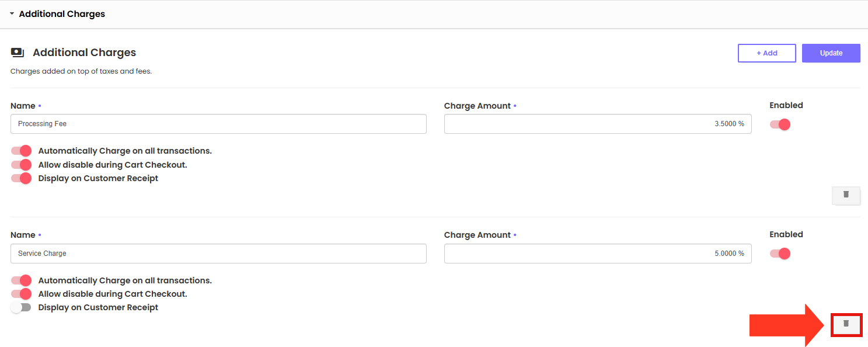This screenshot has height=347, width=868.
Task: Collapse the Additional Charges section arrow
Action: [12, 13]
